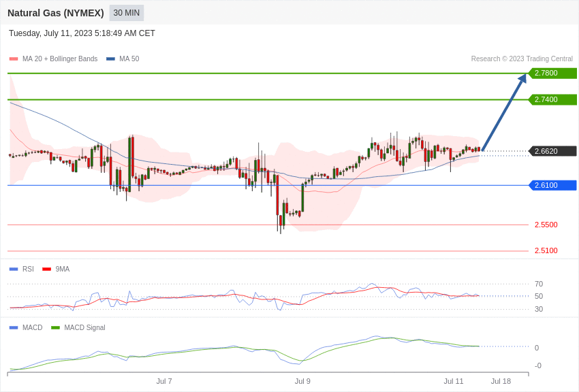Click the green MACD Signal legend swatch
Image resolution: width=579 pixels, height=392 pixels.
(55, 327)
